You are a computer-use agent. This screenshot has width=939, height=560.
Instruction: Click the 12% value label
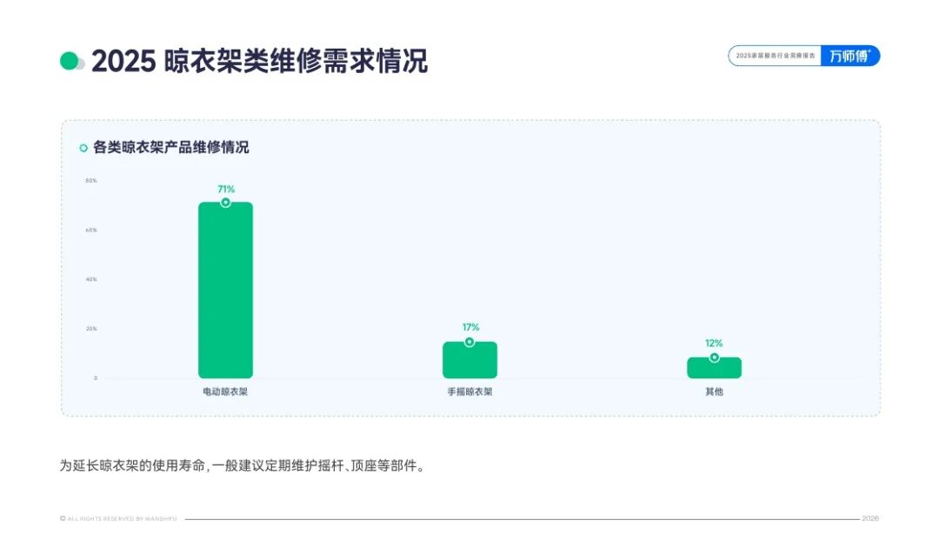[714, 343]
